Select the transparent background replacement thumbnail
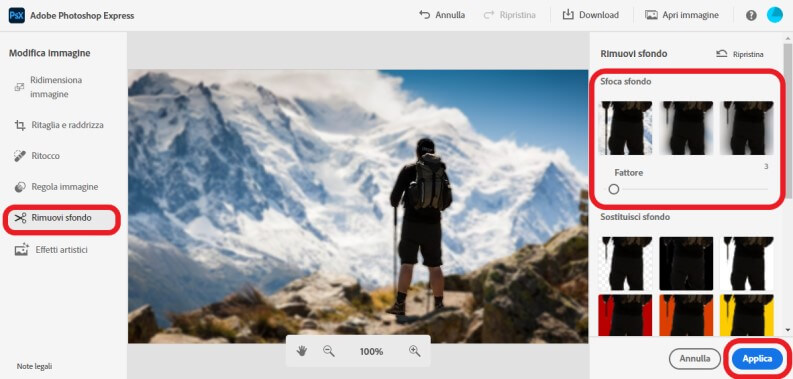The height and width of the screenshot is (379, 793). point(625,263)
